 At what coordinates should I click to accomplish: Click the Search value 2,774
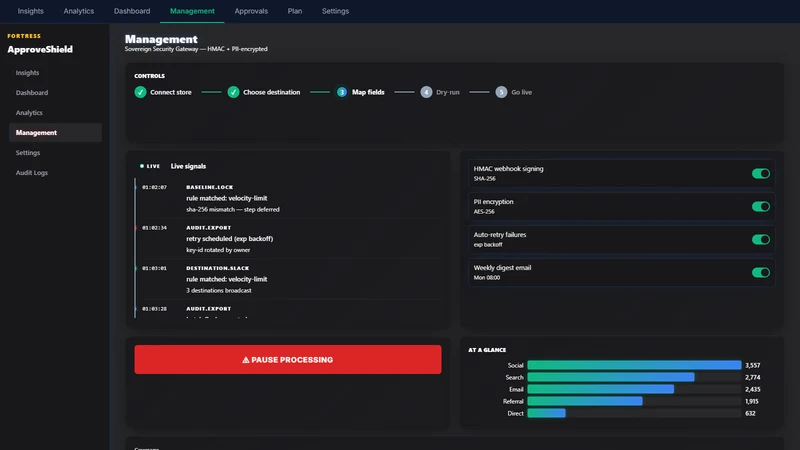coord(753,378)
